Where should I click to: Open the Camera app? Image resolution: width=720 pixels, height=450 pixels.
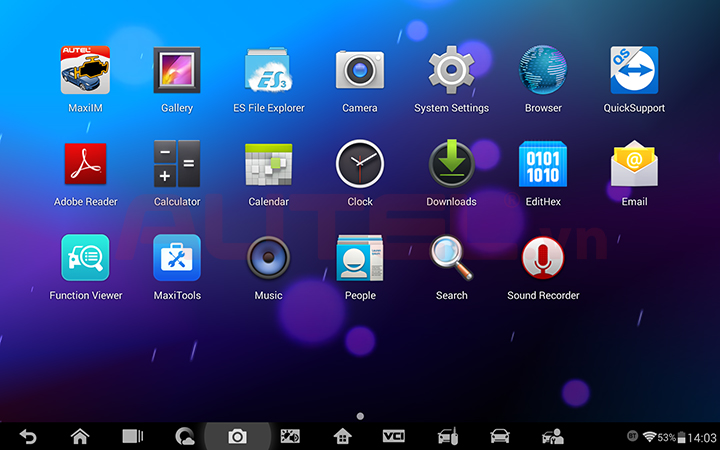(360, 69)
